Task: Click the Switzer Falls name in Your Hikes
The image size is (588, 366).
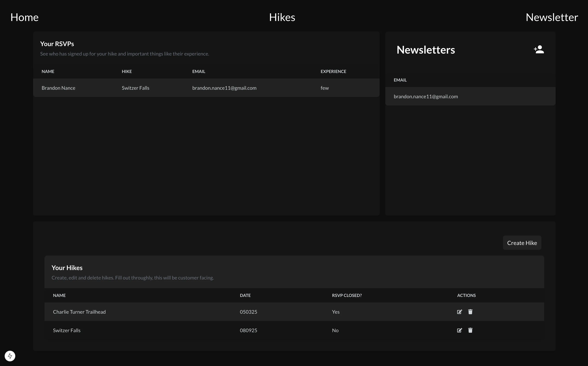Action: coord(67,330)
